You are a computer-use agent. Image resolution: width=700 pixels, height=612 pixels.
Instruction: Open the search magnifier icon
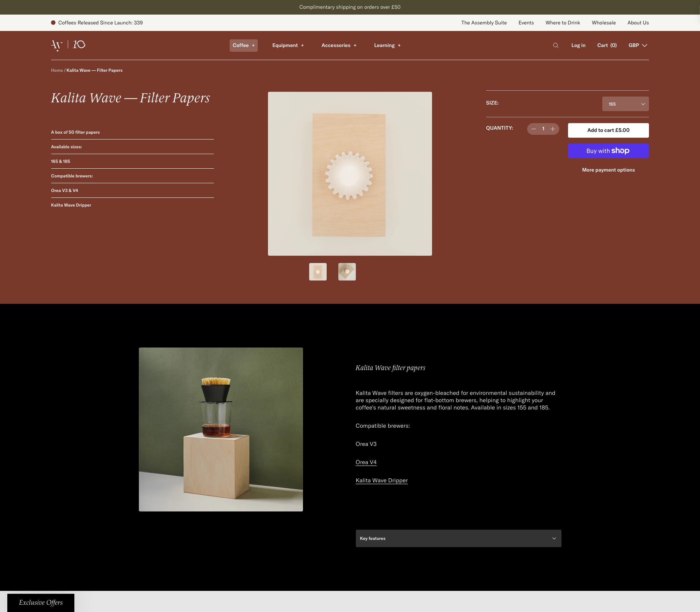556,46
